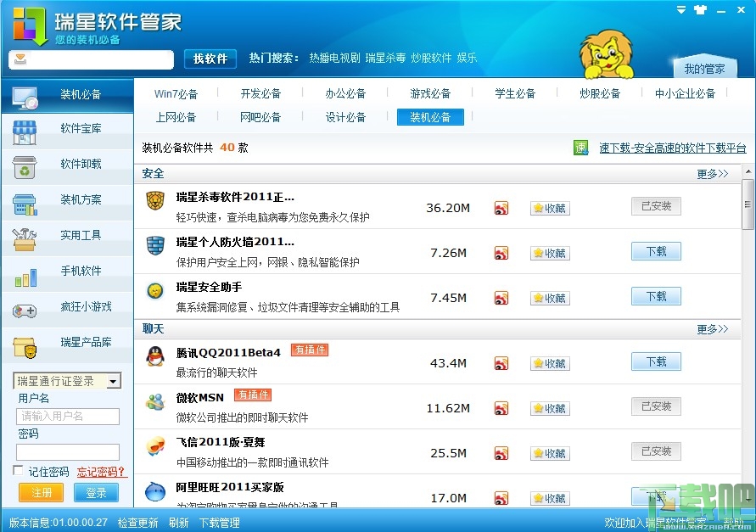The height and width of the screenshot is (532, 756).
Task: Click the software list scrollbar thumb
Action: [x=748, y=204]
